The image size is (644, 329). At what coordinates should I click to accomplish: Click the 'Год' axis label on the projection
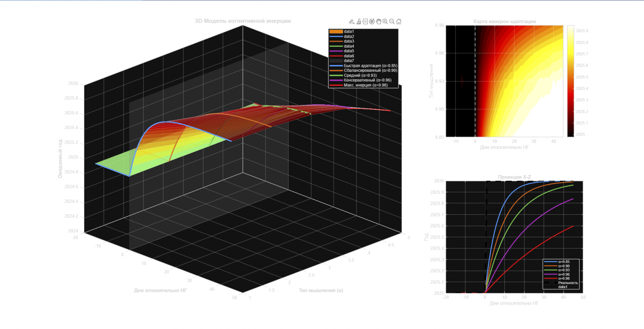pyautogui.click(x=426, y=237)
